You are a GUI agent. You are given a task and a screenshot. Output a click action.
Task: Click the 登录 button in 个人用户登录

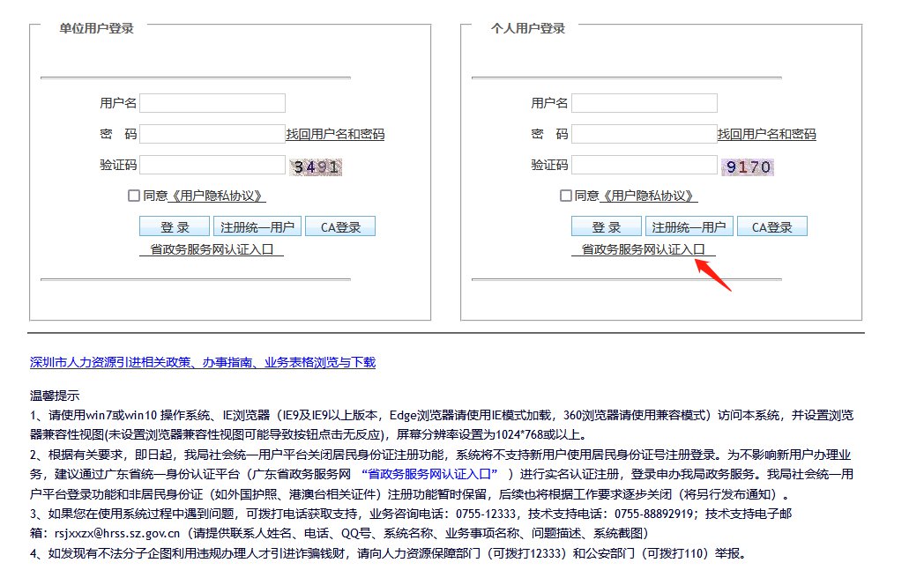tap(607, 226)
